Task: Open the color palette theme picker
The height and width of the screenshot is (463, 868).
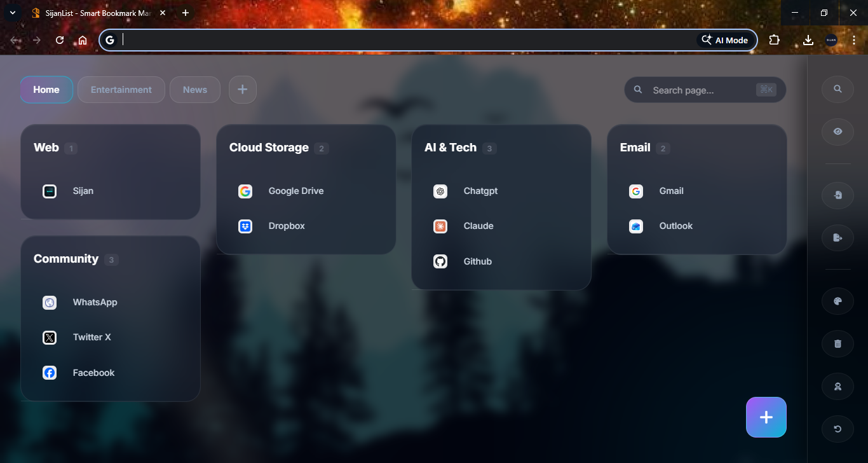Action: click(837, 301)
